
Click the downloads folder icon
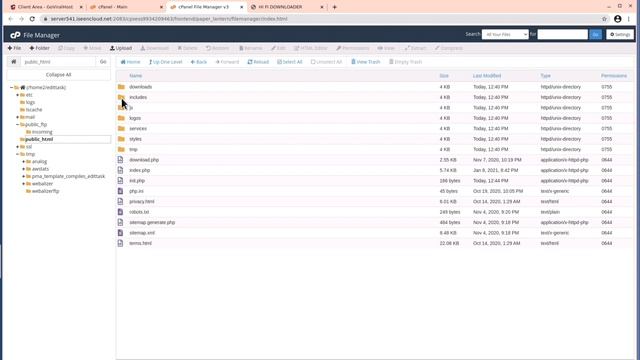(x=121, y=87)
